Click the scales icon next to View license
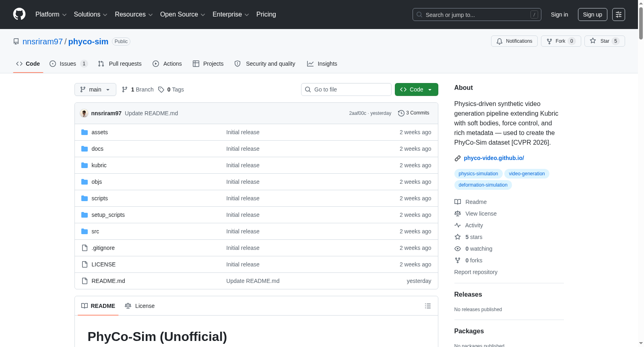The height and width of the screenshot is (347, 644). click(458, 214)
